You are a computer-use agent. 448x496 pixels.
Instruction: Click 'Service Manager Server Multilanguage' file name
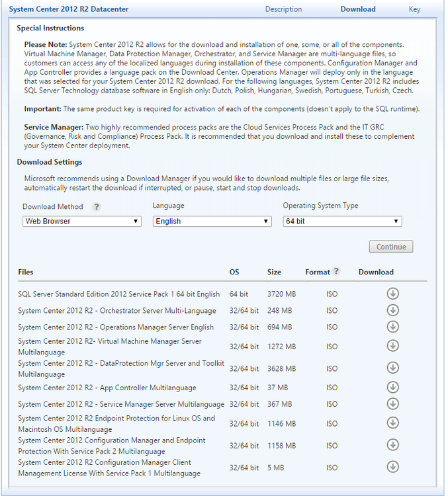click(121, 404)
